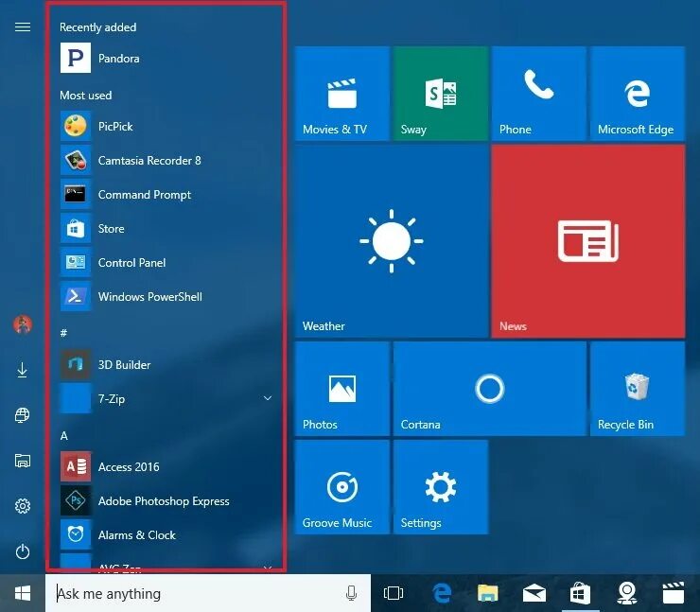The image size is (700, 612).
Task: Click the A letter section header
Action: (x=63, y=436)
